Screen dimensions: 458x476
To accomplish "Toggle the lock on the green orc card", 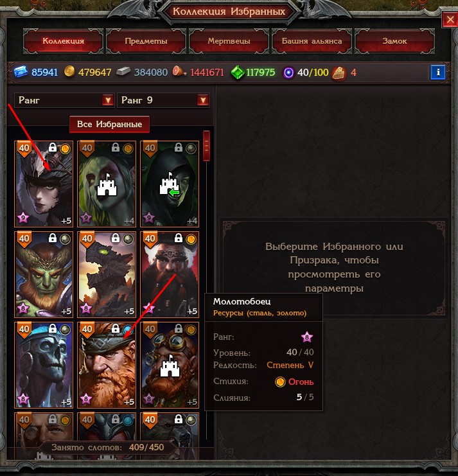I will coord(53,238).
